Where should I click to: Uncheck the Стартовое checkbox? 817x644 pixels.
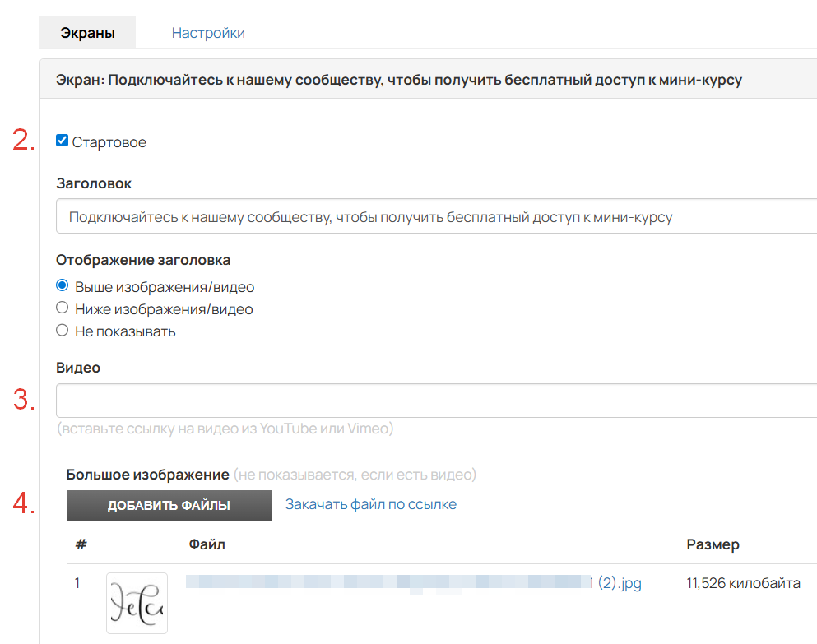pyautogui.click(x=62, y=141)
